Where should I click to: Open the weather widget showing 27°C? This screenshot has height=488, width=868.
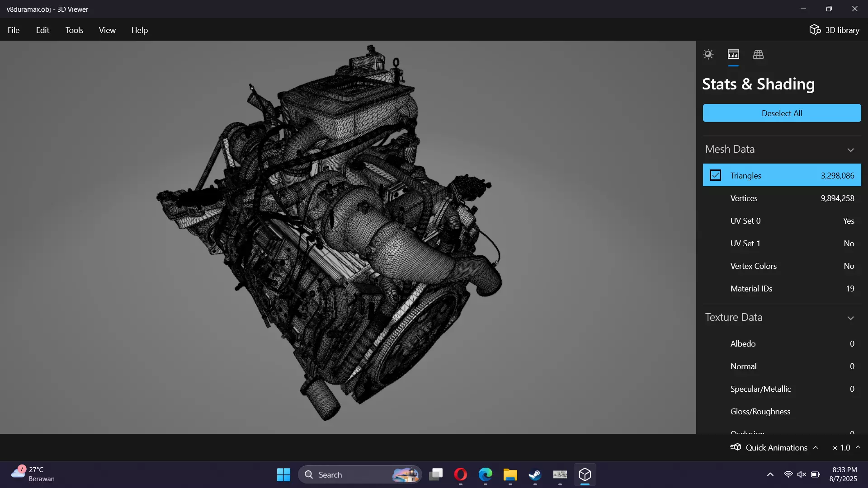click(x=33, y=474)
